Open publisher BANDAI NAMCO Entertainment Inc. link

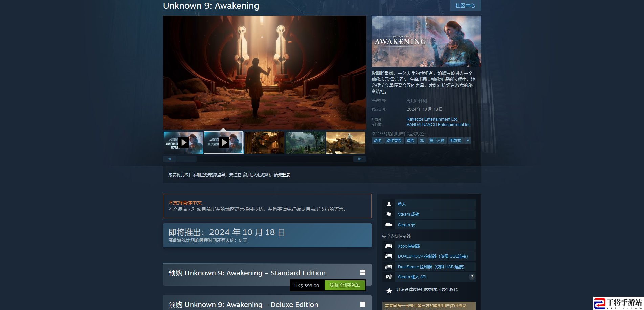439,125
